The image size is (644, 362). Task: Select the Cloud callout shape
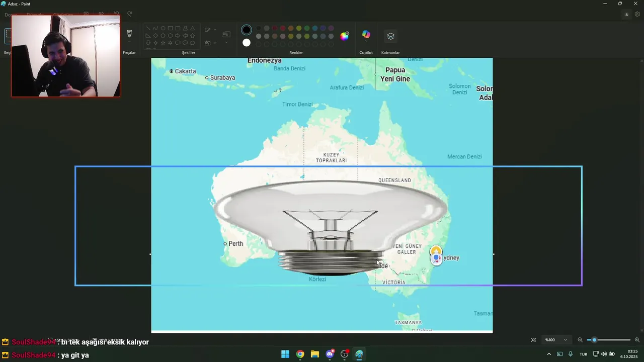pos(193,43)
